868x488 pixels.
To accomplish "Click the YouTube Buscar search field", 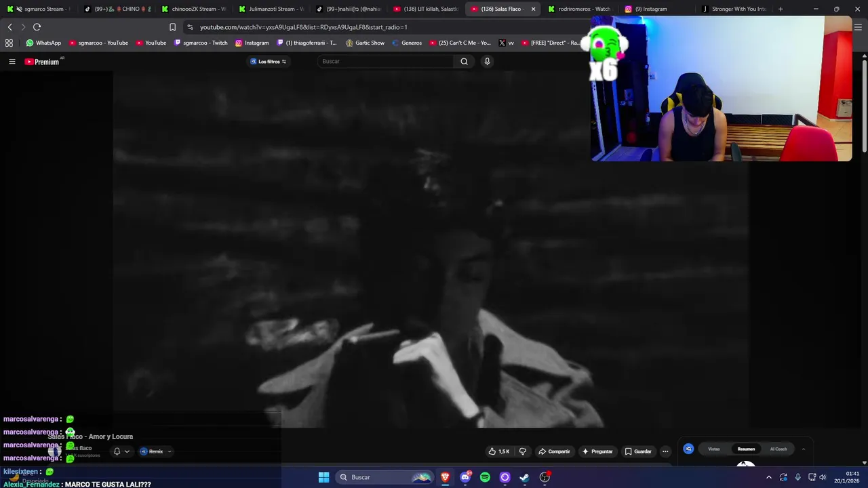I will 385,62.
